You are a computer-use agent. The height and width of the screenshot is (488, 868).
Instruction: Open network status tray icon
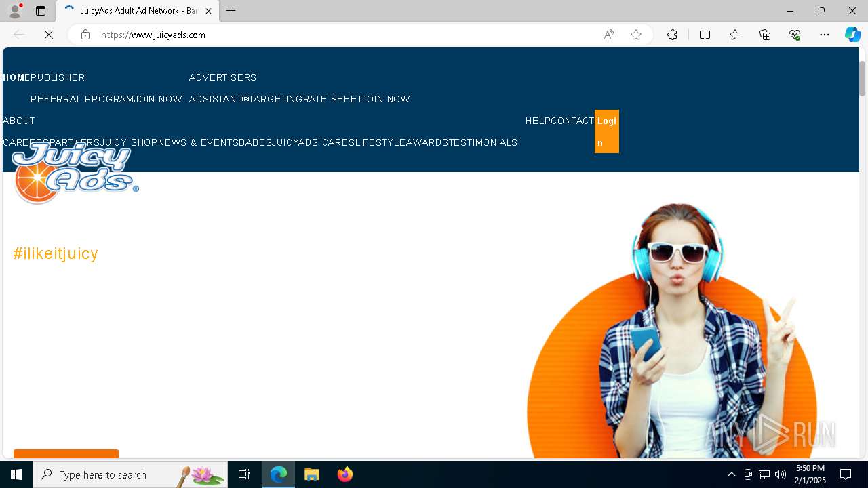point(764,474)
